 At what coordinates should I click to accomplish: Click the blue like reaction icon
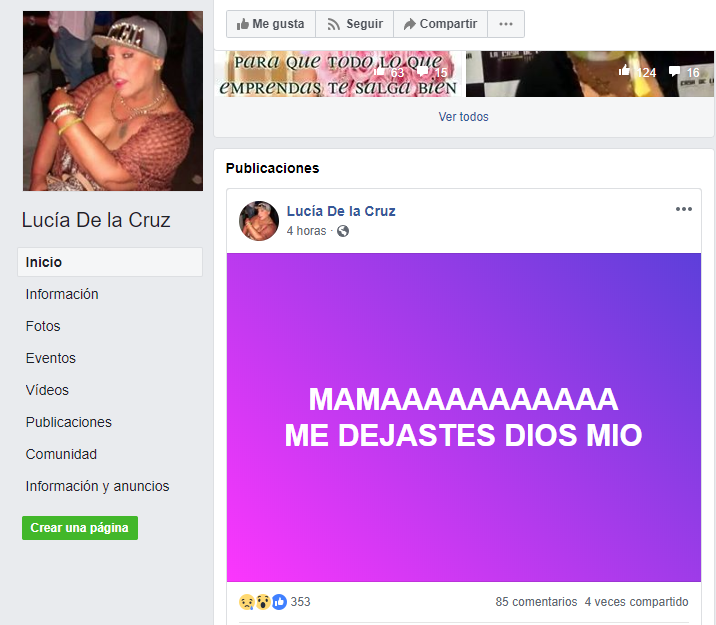[279, 602]
